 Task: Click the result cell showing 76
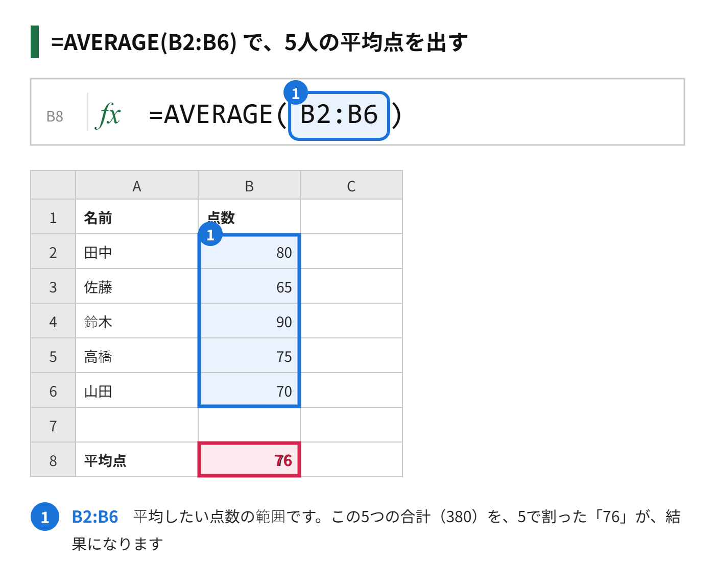pos(249,460)
